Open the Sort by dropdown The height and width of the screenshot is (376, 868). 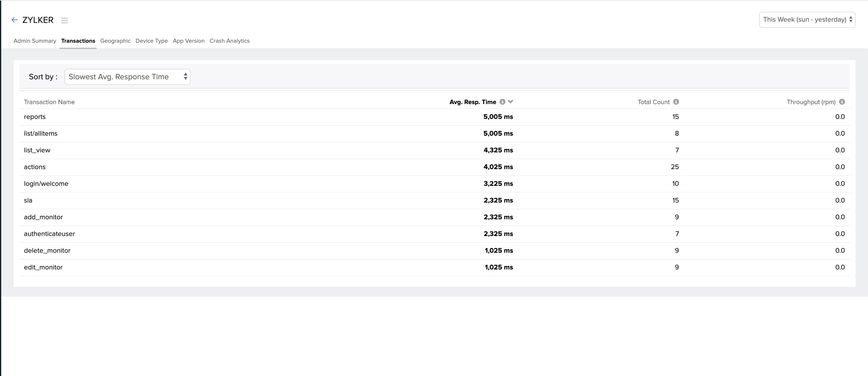click(x=127, y=77)
